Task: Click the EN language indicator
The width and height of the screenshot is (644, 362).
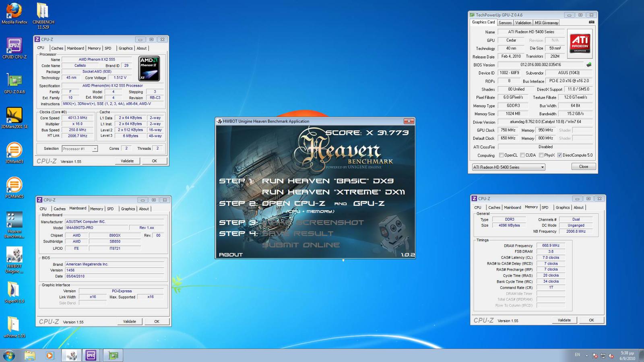Action: coord(577,355)
